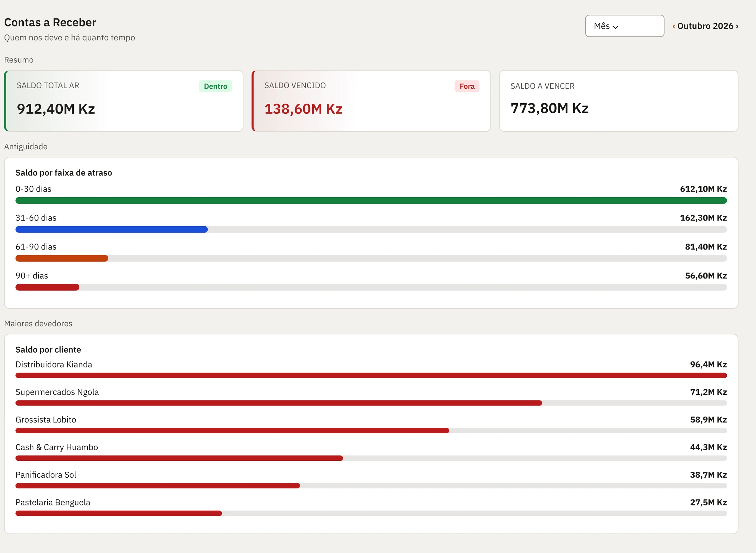The image size is (756, 553).
Task: Click the blue 31-60 dias bar
Action: click(x=112, y=229)
